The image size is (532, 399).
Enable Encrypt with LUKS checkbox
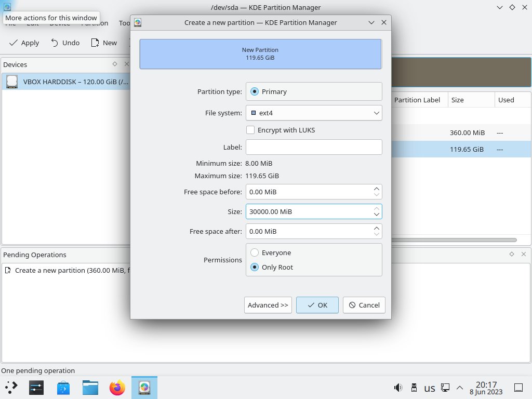[x=250, y=130]
